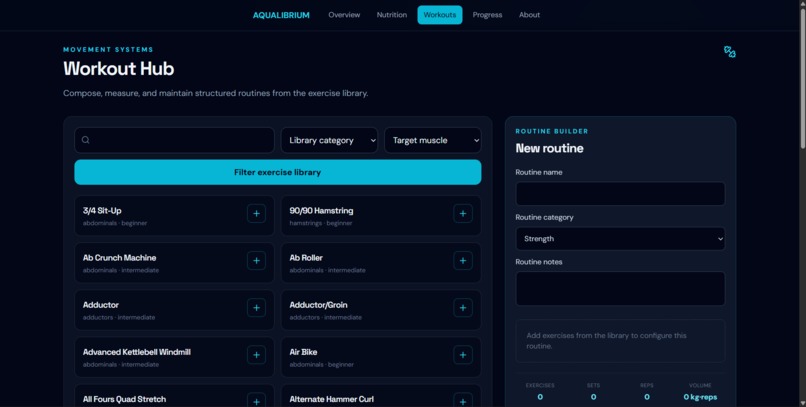806x407 pixels.
Task: Add Ab Crunch Machine to routine
Action: [257, 261]
